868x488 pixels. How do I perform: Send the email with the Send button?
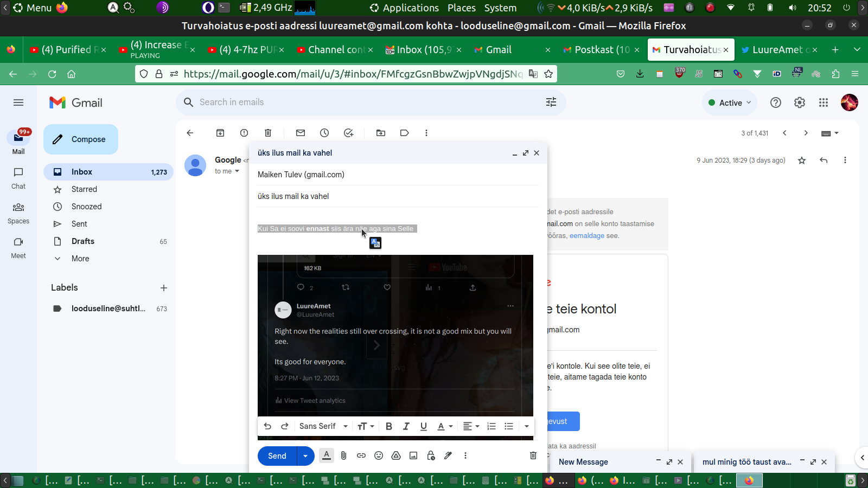(x=277, y=456)
